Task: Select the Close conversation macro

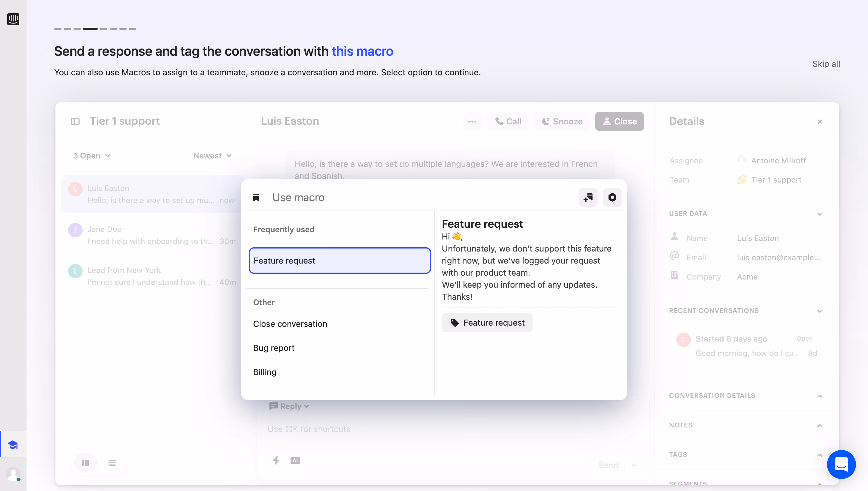Action: [290, 324]
